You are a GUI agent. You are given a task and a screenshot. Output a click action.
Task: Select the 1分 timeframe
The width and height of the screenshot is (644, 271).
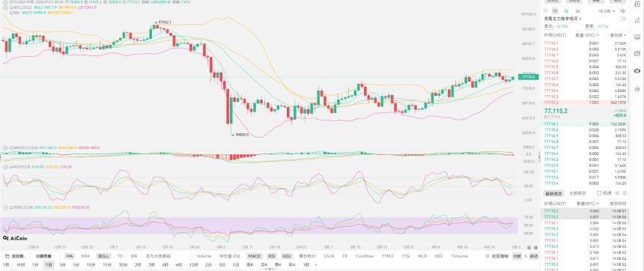coord(36,265)
